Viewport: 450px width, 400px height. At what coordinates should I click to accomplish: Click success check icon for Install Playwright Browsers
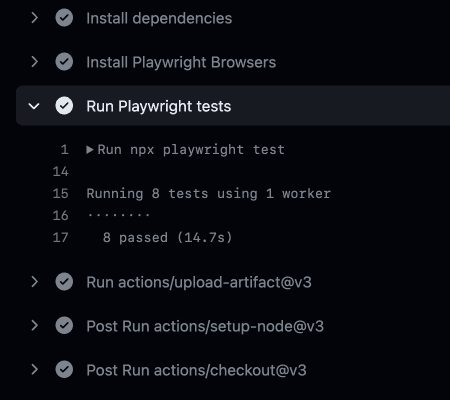tap(64, 62)
